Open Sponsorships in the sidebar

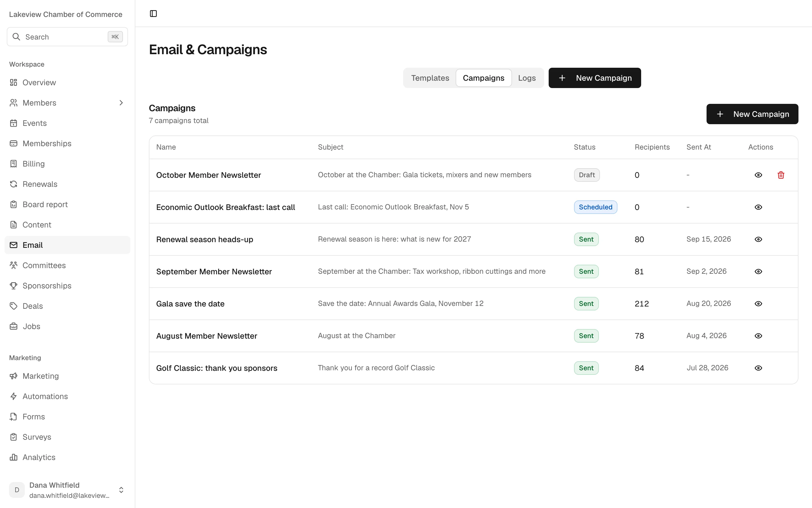coord(67,286)
